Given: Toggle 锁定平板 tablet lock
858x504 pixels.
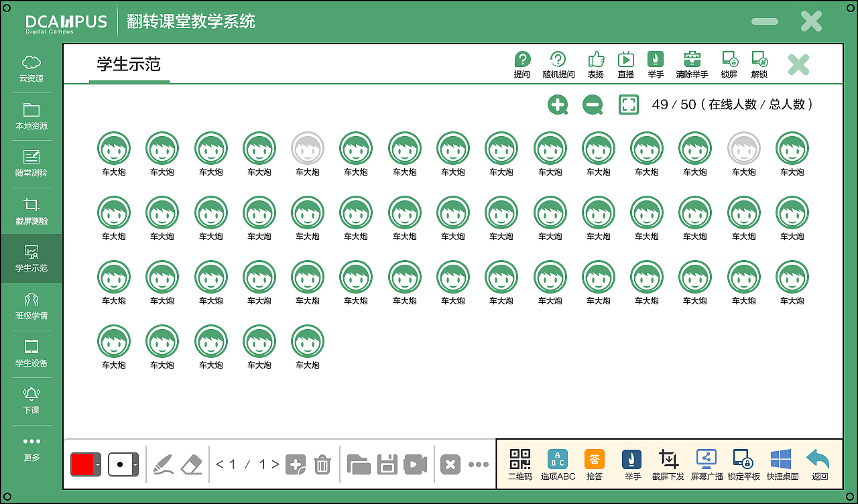Looking at the screenshot, I should 744,465.
